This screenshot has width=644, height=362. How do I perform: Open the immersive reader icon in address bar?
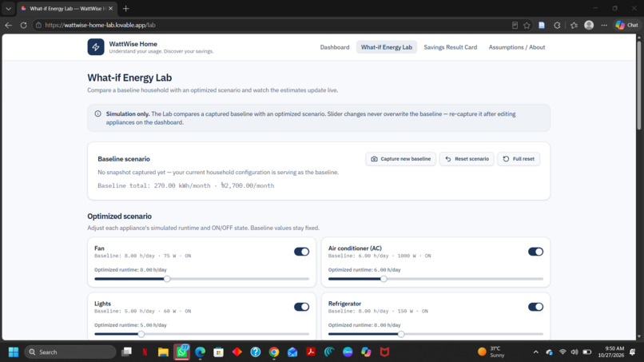click(515, 25)
